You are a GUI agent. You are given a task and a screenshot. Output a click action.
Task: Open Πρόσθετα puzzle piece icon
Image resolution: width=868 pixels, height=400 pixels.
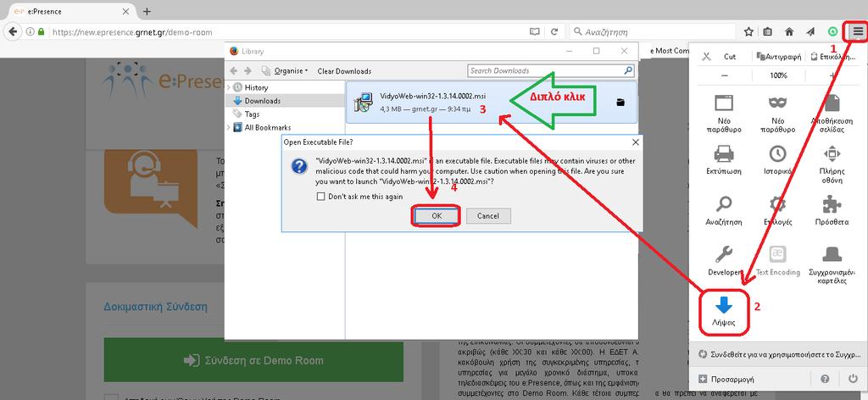pyautogui.click(x=832, y=204)
